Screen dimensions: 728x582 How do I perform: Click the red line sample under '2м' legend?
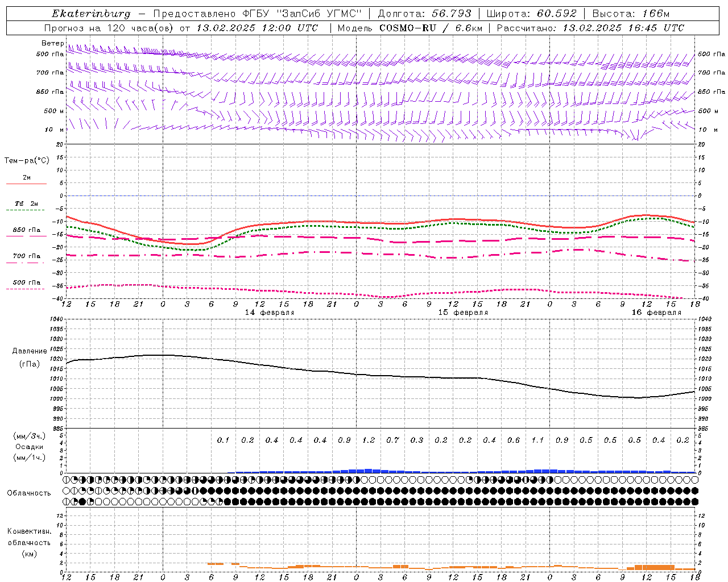point(26,184)
